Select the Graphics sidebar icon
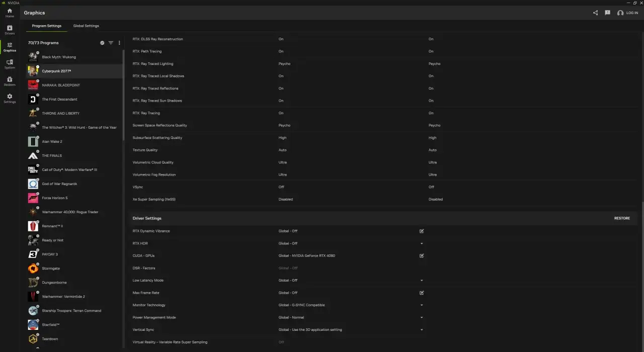The width and height of the screenshot is (644, 352). [10, 47]
